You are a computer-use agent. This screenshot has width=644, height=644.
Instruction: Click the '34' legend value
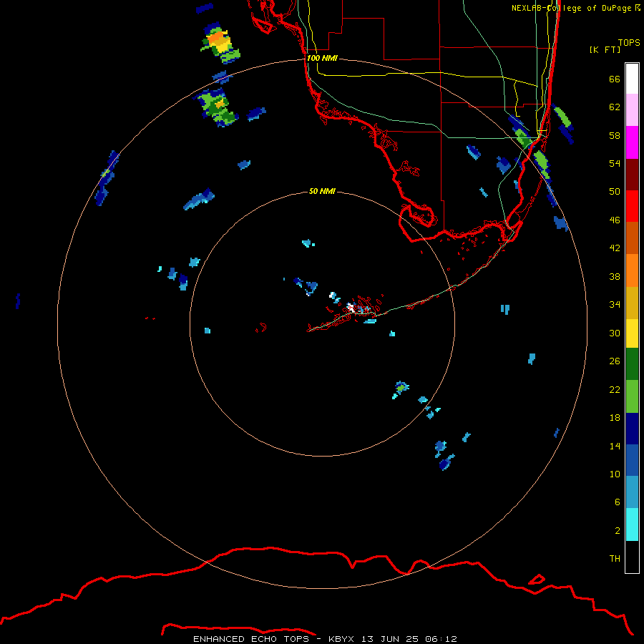pyautogui.click(x=615, y=304)
